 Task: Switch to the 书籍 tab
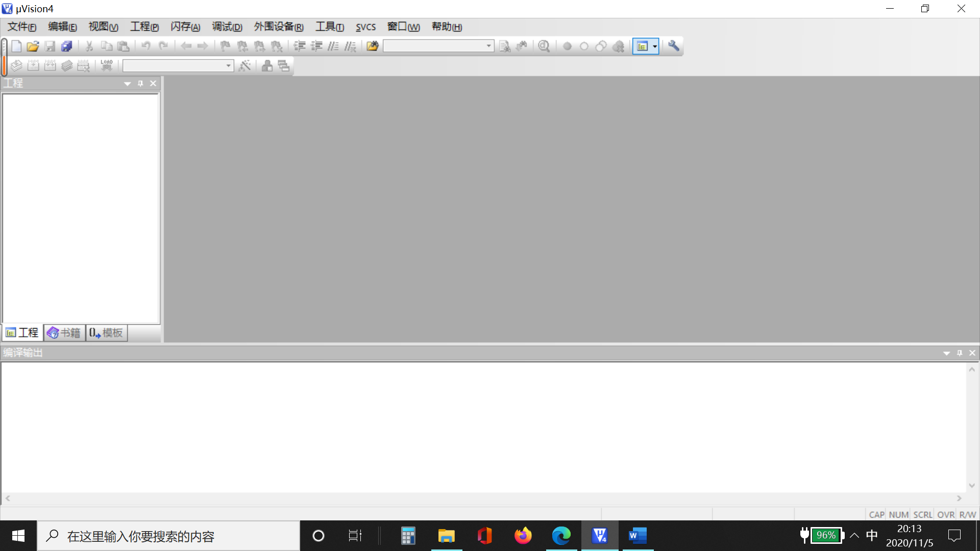tap(64, 333)
